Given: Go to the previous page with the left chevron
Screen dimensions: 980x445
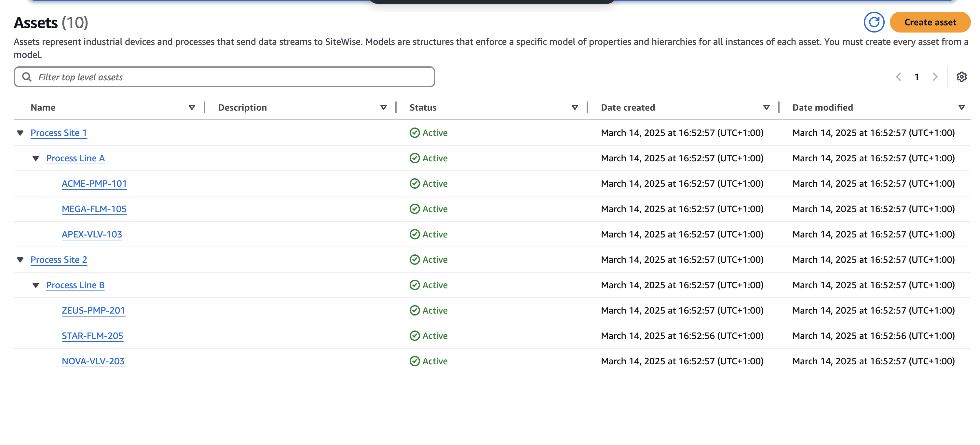Looking at the screenshot, I should (x=898, y=77).
